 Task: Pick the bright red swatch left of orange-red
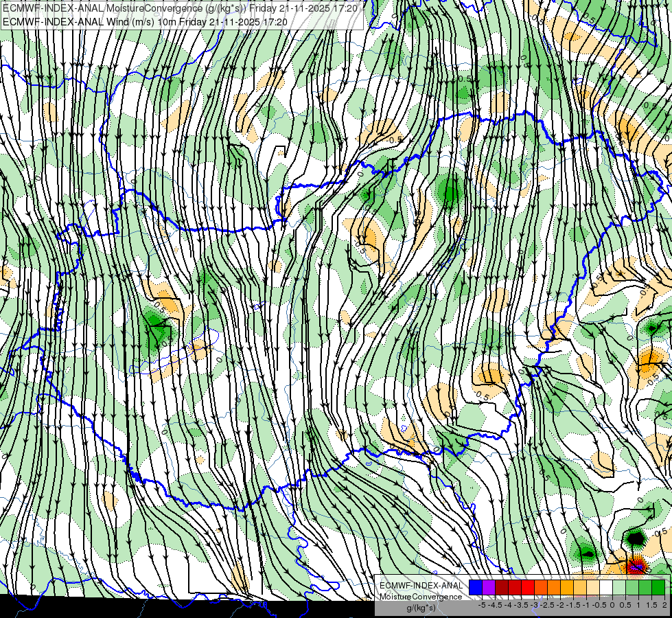(x=528, y=588)
